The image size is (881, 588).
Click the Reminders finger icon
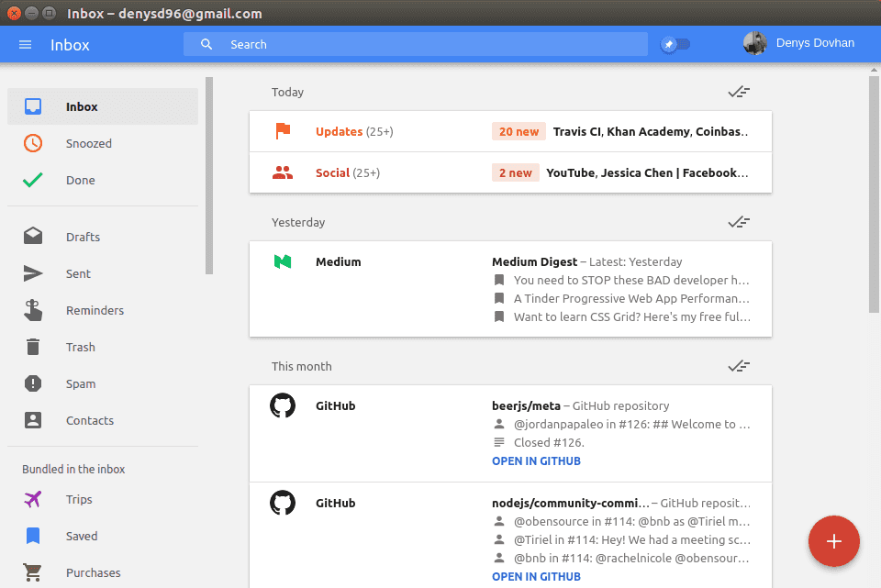tap(33, 310)
